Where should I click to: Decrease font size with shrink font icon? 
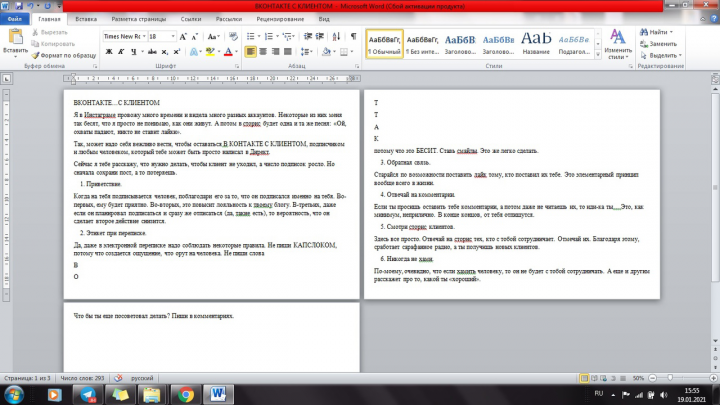(x=195, y=36)
